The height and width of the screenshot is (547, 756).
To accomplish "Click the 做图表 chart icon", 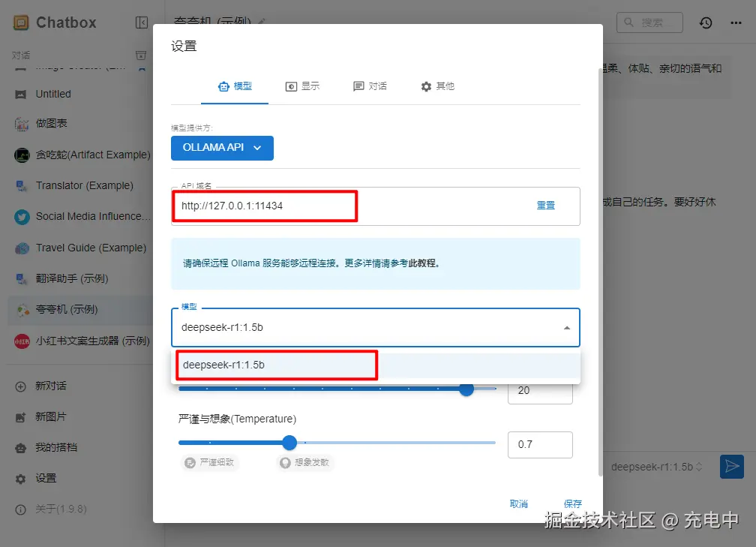I will click(x=22, y=125).
